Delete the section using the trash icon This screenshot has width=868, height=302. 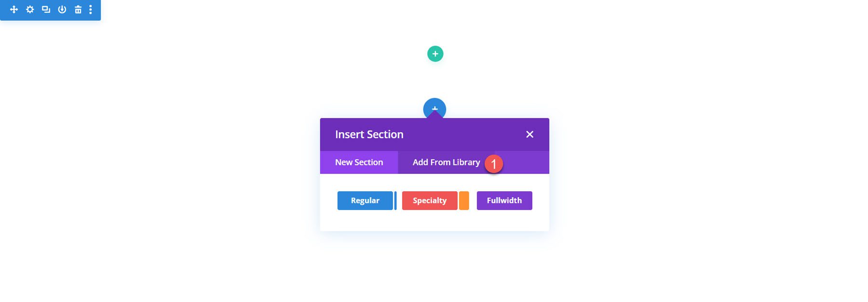pyautogui.click(x=77, y=9)
